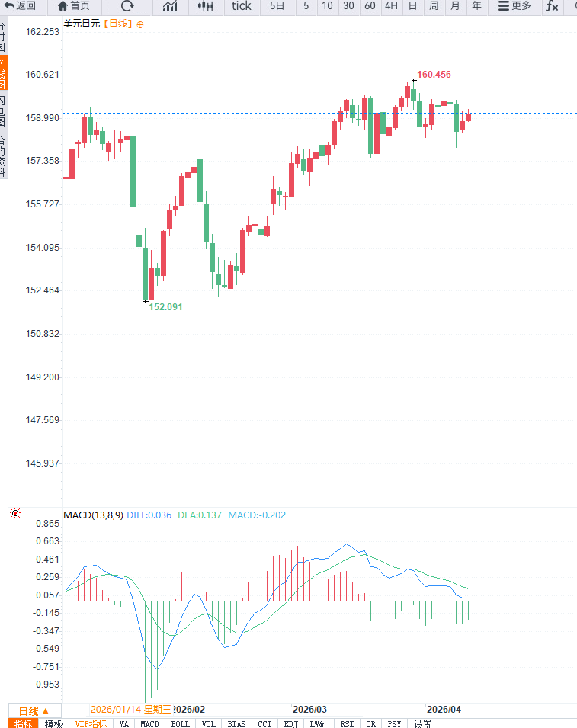Open the fx formula function tool
The image size is (577, 728).
pyautogui.click(x=552, y=6)
